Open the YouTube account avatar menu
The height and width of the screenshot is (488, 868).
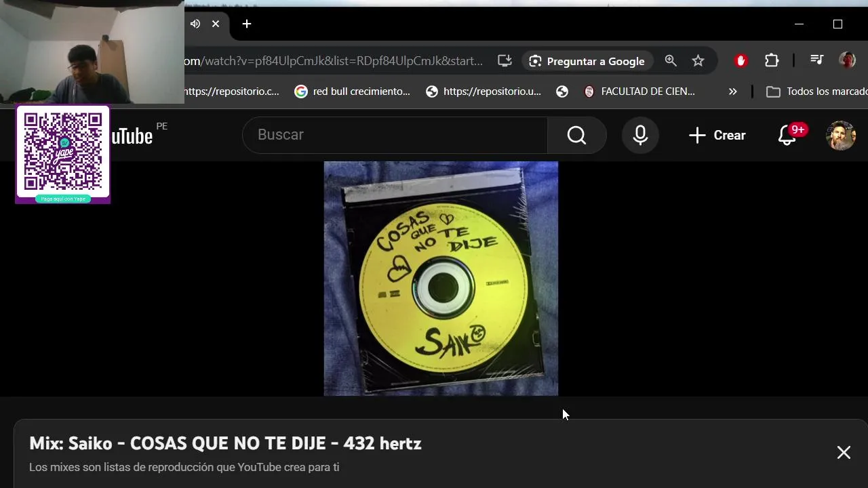840,136
